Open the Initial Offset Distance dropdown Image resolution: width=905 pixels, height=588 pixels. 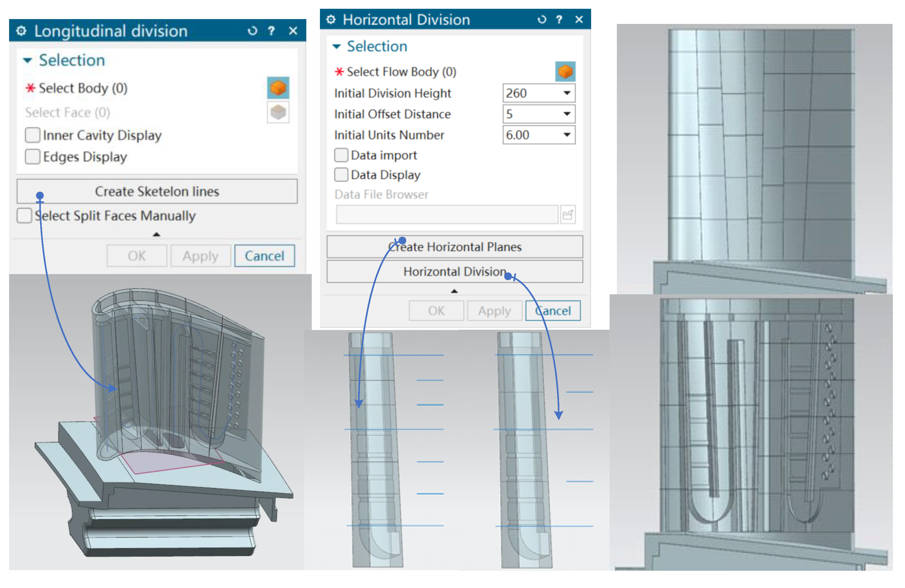[567, 114]
